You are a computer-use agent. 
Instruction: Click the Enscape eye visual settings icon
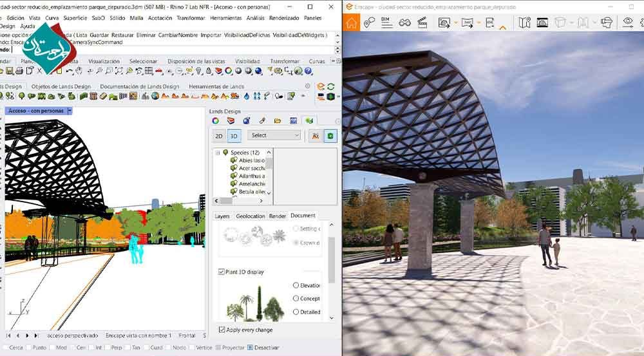(627, 22)
